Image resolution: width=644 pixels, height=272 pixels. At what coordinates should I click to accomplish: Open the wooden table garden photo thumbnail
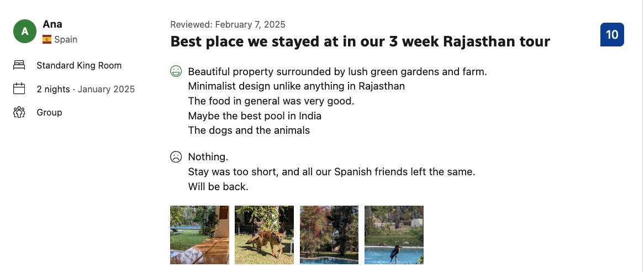[x=199, y=235]
